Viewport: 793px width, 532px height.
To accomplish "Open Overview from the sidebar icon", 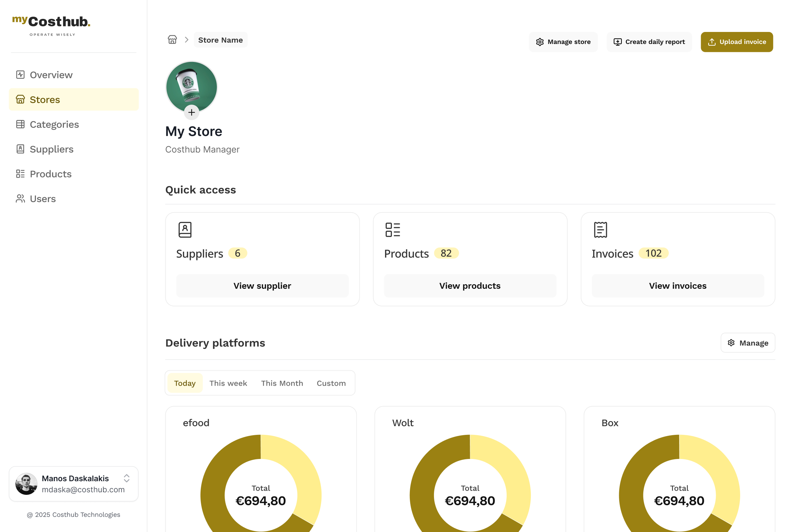I will point(20,75).
